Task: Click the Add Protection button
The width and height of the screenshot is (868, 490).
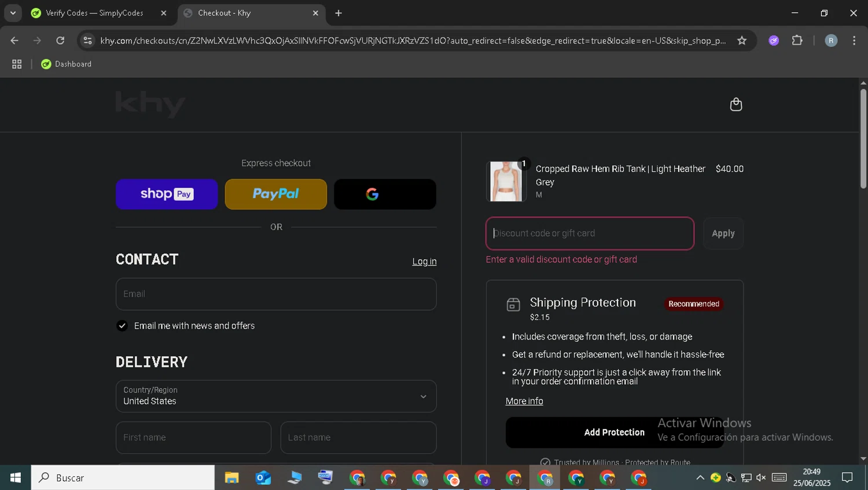Action: [615, 433]
